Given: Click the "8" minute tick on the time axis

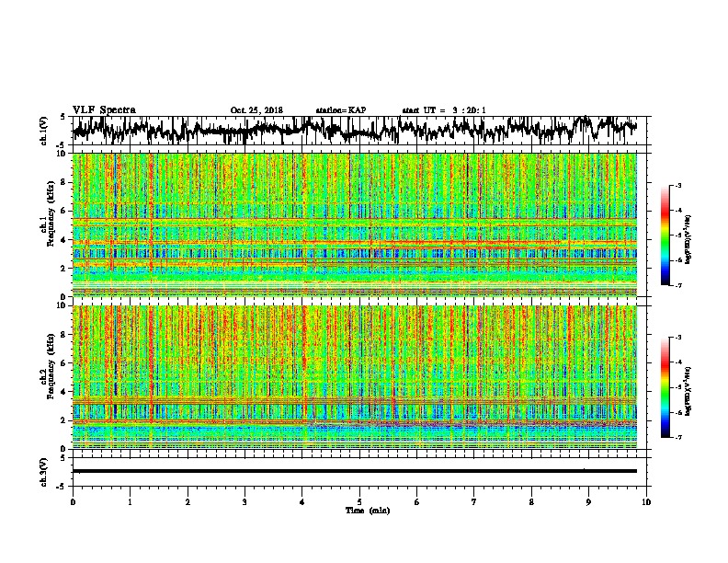Looking at the screenshot, I should (x=531, y=502).
